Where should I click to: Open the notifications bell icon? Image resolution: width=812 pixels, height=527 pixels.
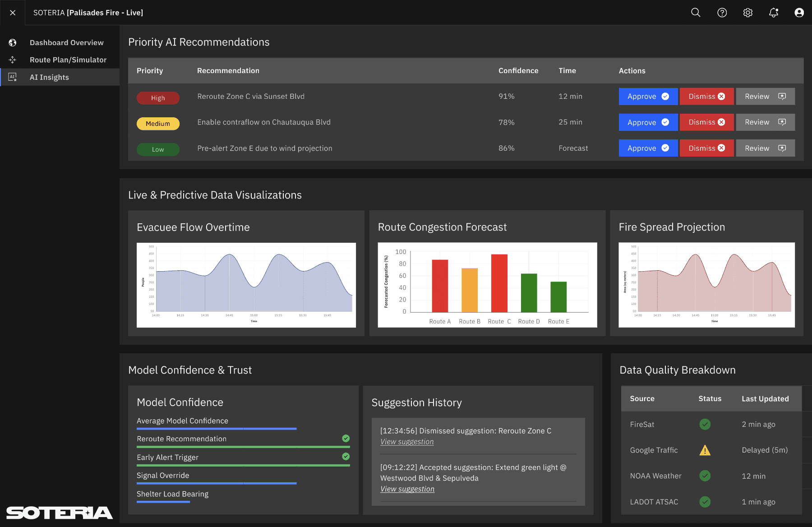(774, 13)
